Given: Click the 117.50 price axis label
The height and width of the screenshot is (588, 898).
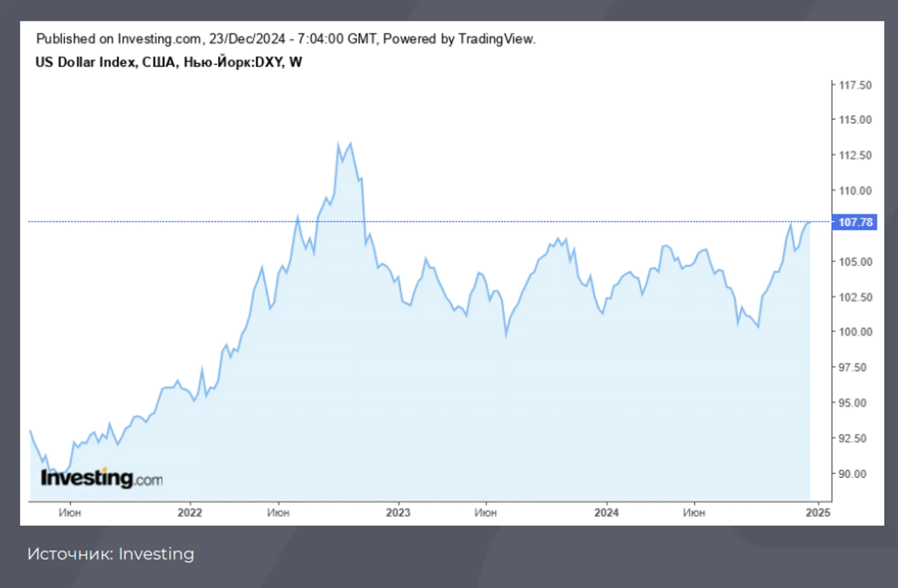Looking at the screenshot, I should (855, 85).
